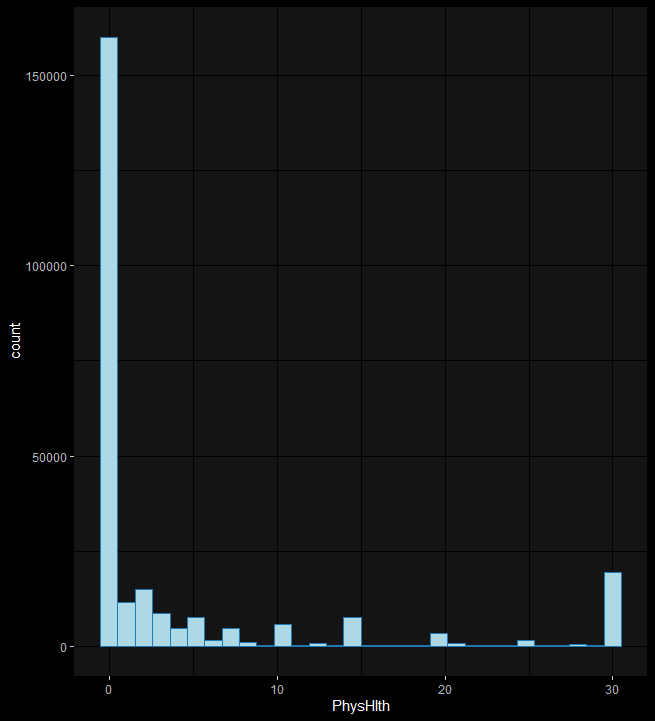Click the histogram bar at PhysHlth 5

point(196,632)
